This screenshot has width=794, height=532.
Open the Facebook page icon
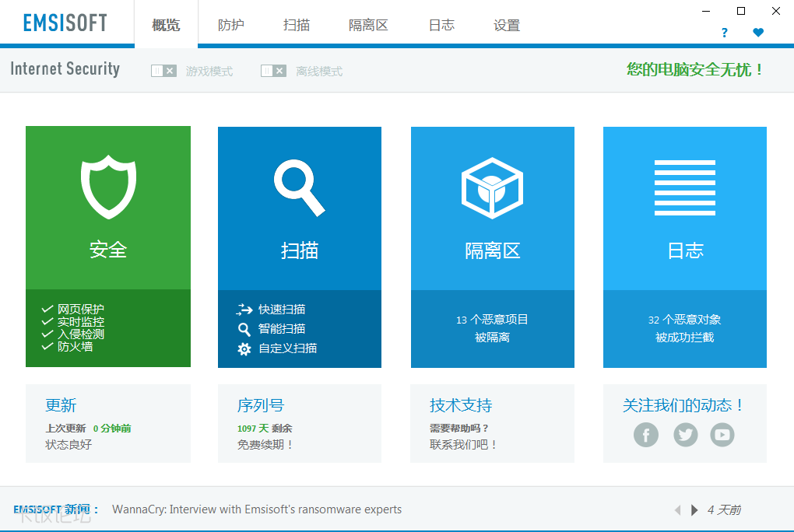(x=646, y=435)
